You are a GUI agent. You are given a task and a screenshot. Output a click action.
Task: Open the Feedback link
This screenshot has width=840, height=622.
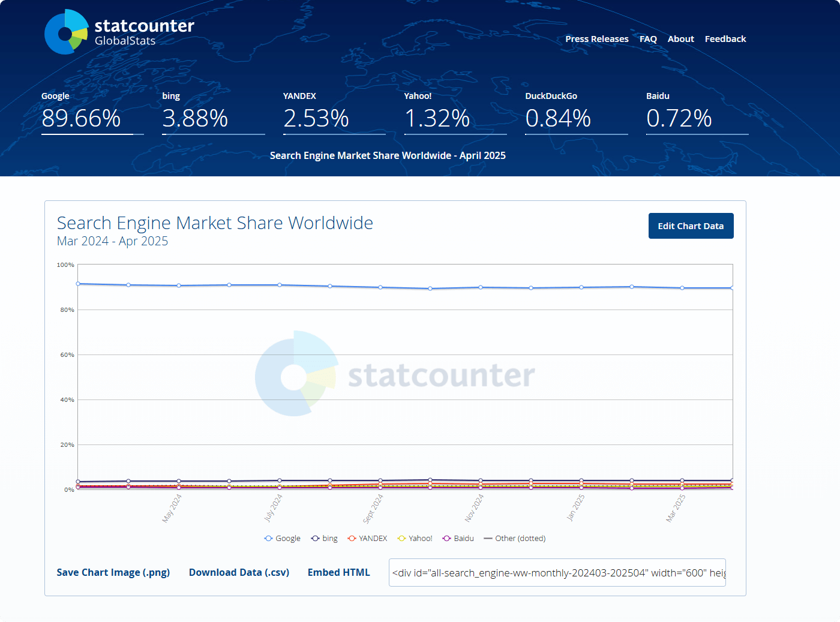pos(725,39)
